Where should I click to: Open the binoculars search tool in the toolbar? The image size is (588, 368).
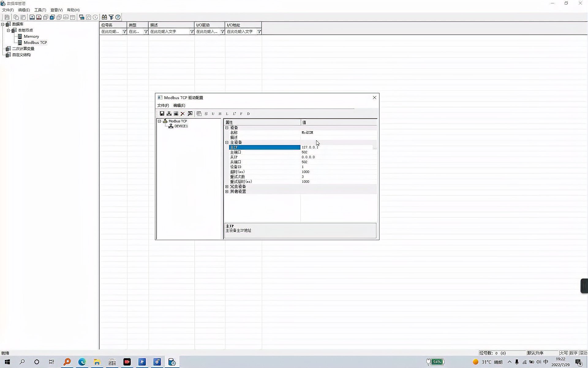pyautogui.click(x=104, y=17)
